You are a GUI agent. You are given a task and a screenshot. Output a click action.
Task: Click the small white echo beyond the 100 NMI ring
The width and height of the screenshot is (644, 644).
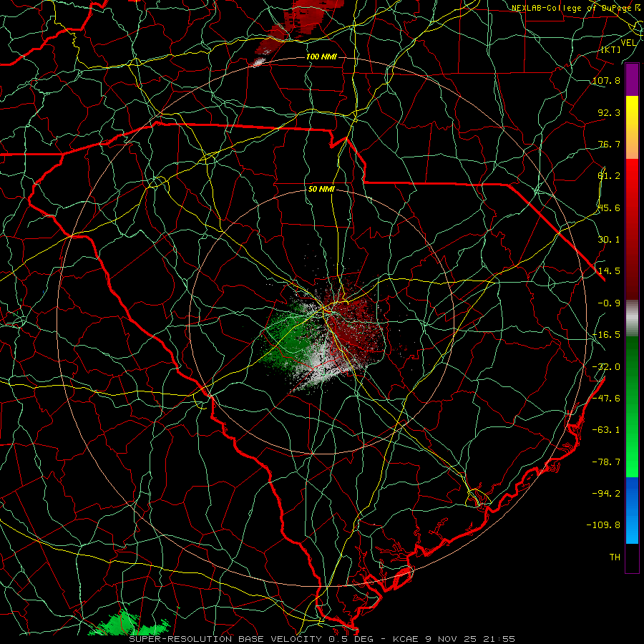(x=259, y=62)
